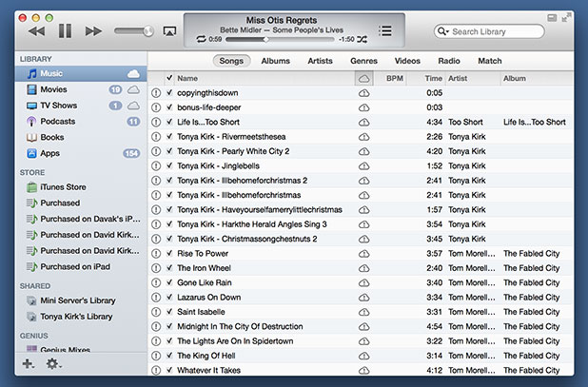Open the AirPlay output menu
Screen dimensions: 588x387
pyautogui.click(x=169, y=31)
